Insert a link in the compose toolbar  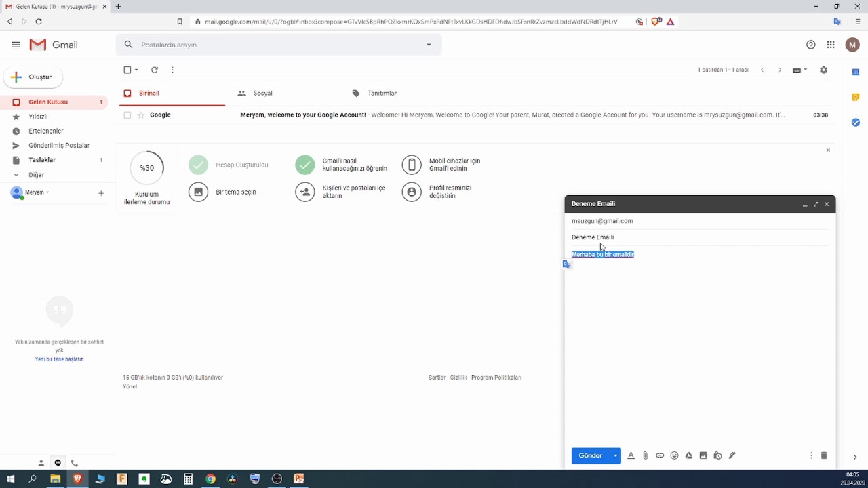[660, 456]
